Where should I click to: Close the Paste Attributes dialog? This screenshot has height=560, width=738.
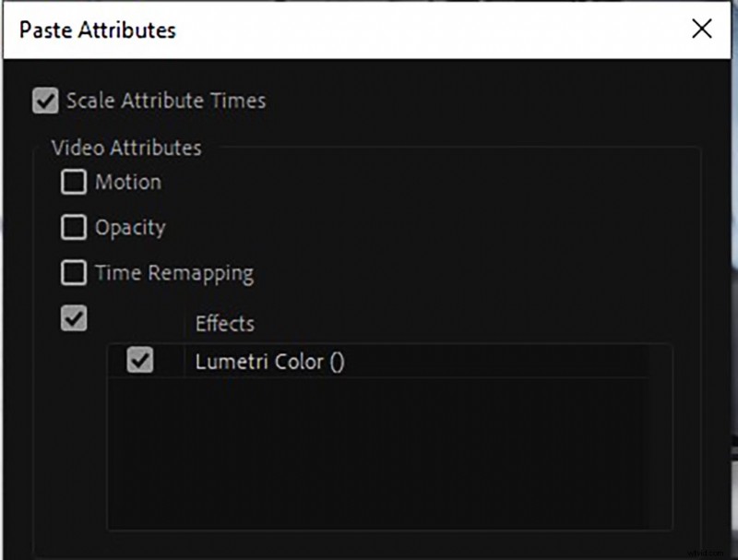[x=702, y=29]
